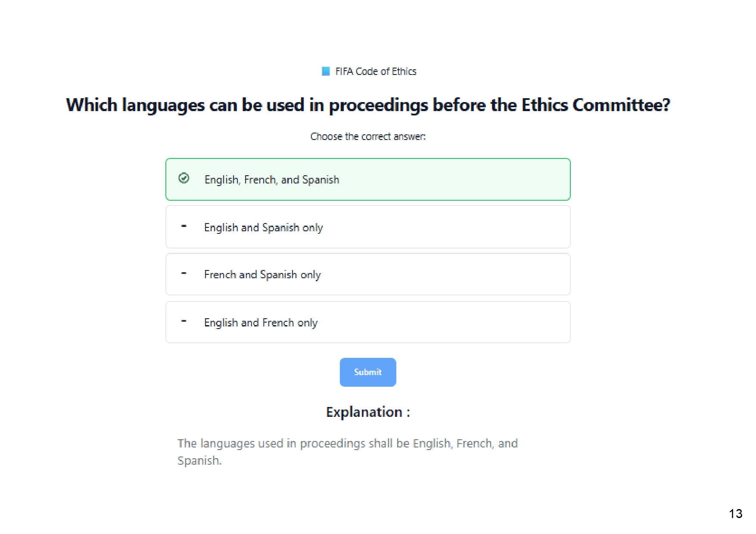Click the text French and Spanish only
Viewport: 756px width, 534px height.
(262, 275)
